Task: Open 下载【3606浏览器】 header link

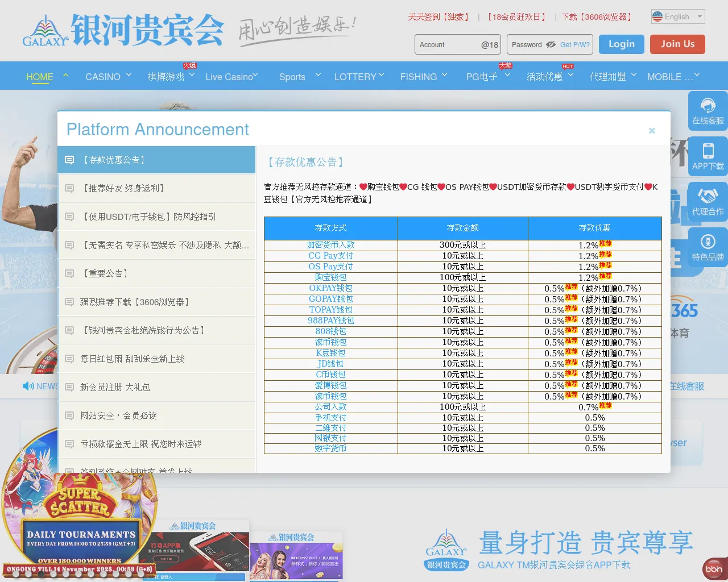Action: (x=598, y=17)
